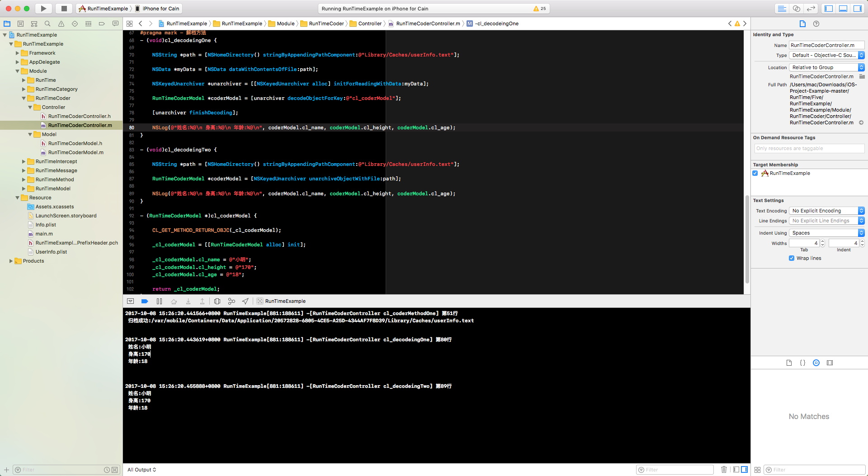Show the Media library
The width and height of the screenshot is (868, 476).
coord(830,363)
